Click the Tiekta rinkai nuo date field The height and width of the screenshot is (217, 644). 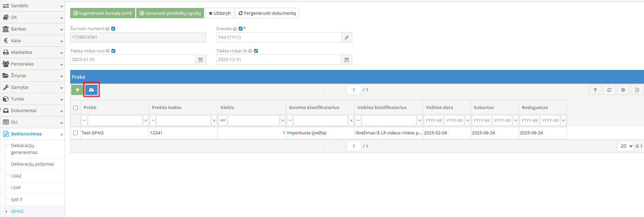pyautogui.click(x=133, y=60)
